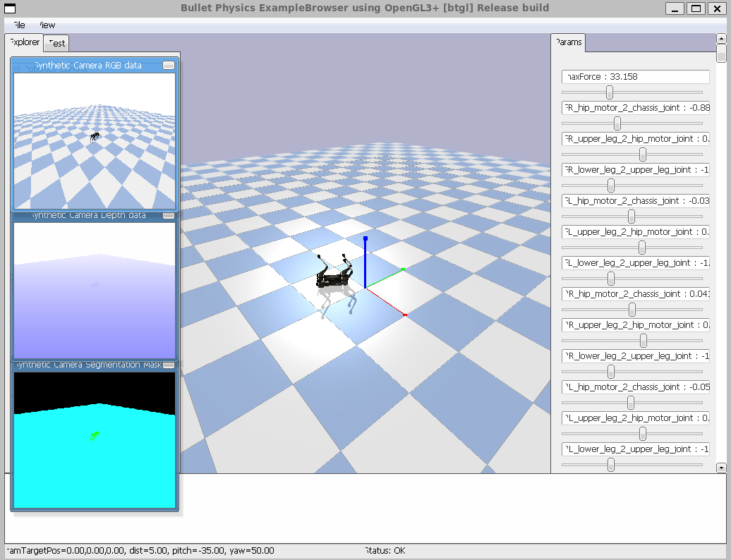731x560 pixels.
Task: Select the Params tab
Action: point(569,42)
